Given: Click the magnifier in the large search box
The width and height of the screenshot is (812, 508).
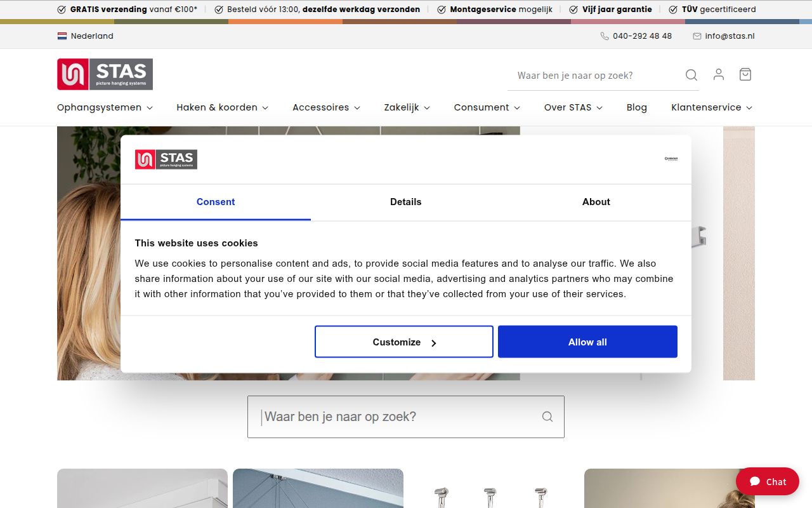Looking at the screenshot, I should [547, 417].
